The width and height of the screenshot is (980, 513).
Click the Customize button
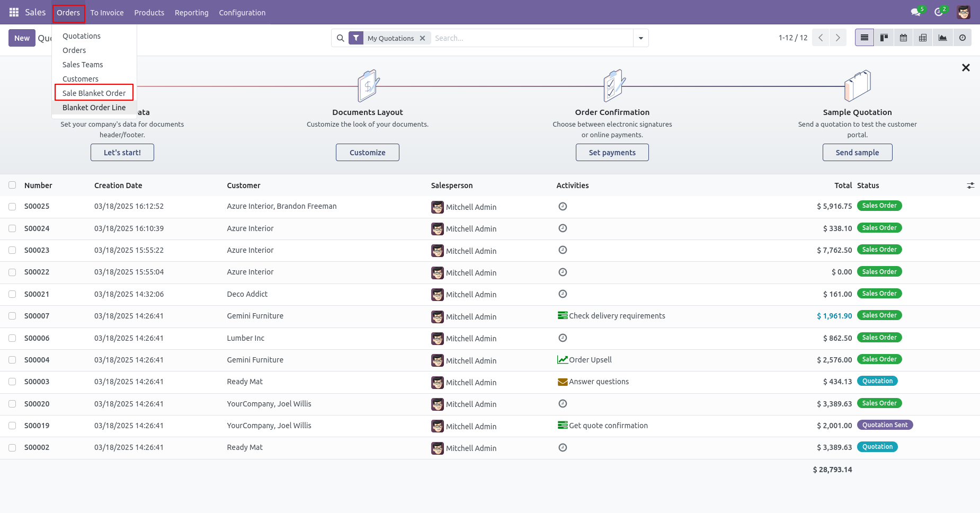click(368, 153)
